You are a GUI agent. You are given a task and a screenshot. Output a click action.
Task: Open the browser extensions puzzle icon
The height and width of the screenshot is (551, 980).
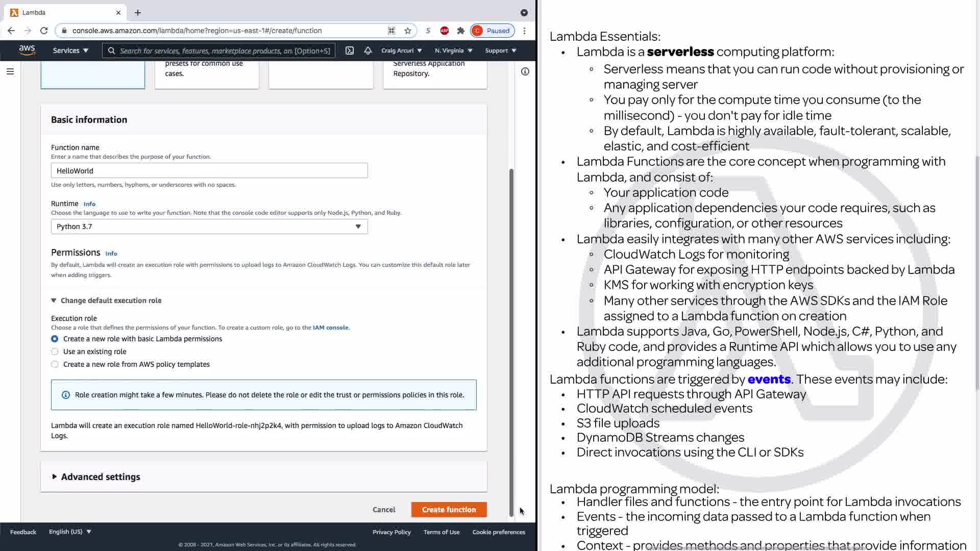[460, 31]
